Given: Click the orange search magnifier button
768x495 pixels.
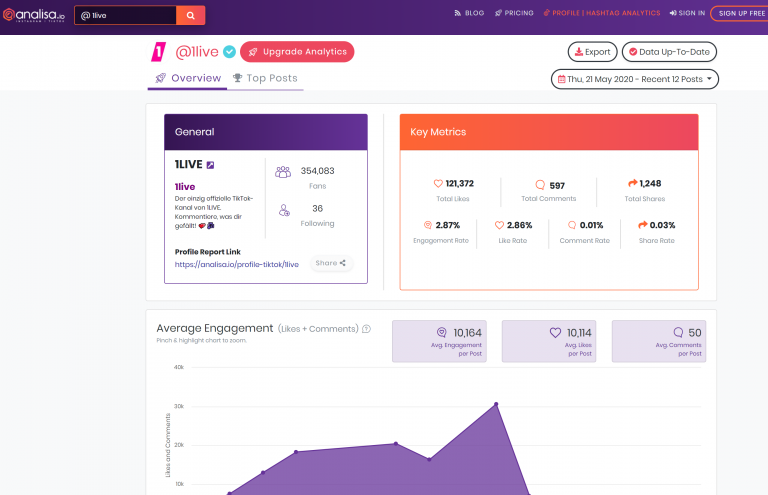Looking at the screenshot, I should [191, 15].
